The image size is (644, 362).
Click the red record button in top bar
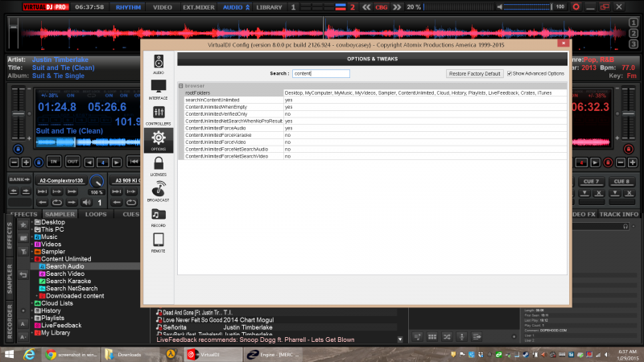click(x=576, y=7)
